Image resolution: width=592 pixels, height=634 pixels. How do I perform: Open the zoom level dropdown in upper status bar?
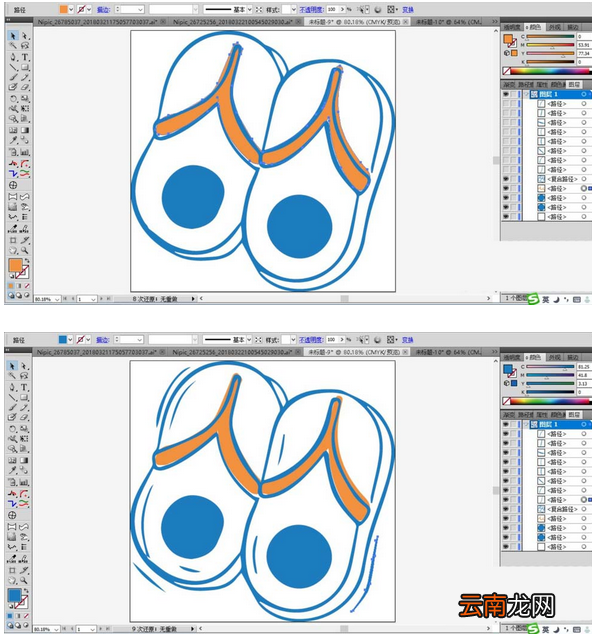coord(57,299)
